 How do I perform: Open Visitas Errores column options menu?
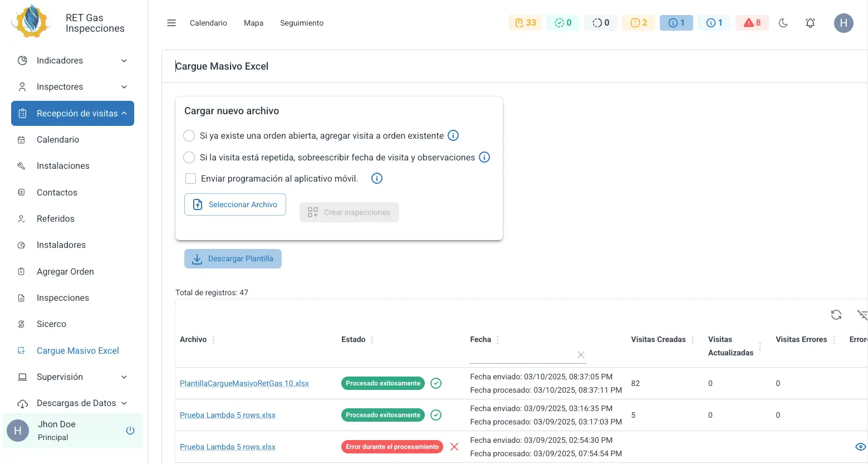pyautogui.click(x=834, y=339)
